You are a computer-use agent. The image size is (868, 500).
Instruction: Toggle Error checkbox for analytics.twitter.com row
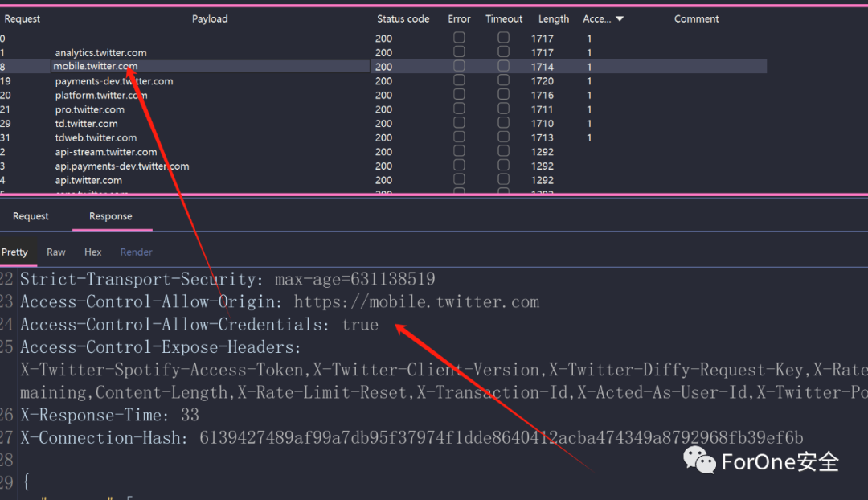point(459,51)
